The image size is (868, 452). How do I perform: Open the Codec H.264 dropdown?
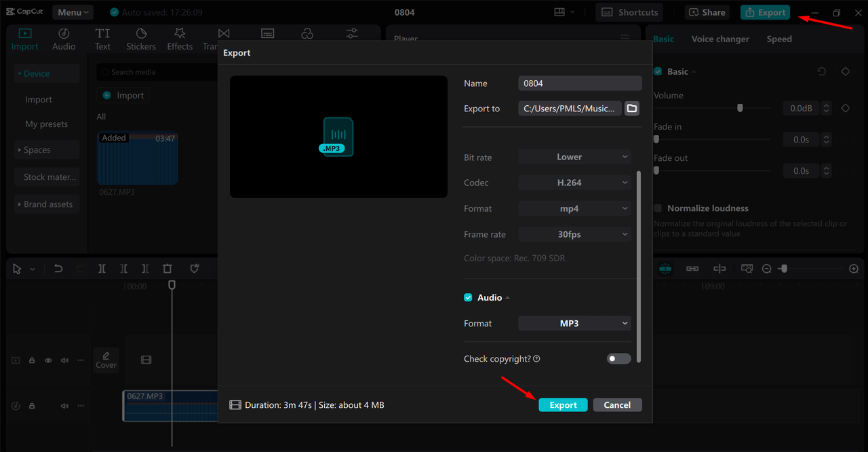[x=574, y=183]
